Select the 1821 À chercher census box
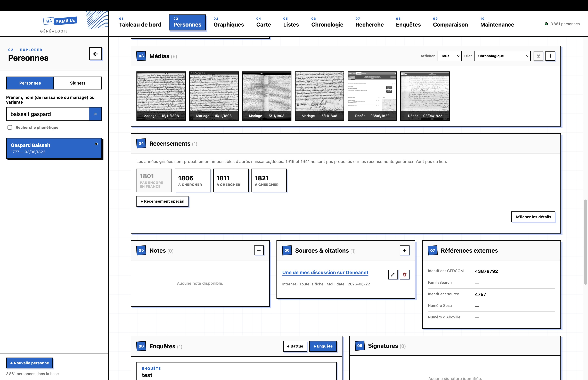Screen dimensions: 588x380 269,180
